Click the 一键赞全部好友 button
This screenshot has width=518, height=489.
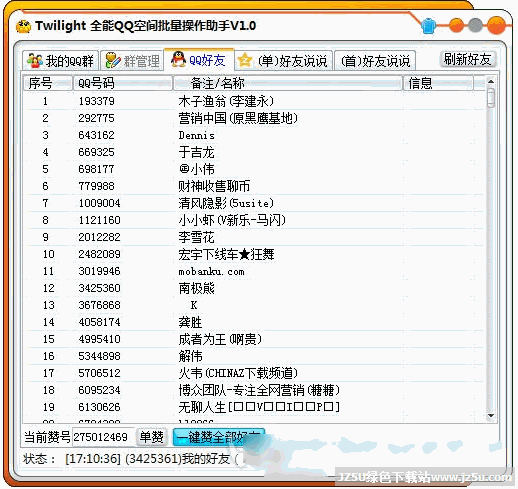click(x=218, y=437)
